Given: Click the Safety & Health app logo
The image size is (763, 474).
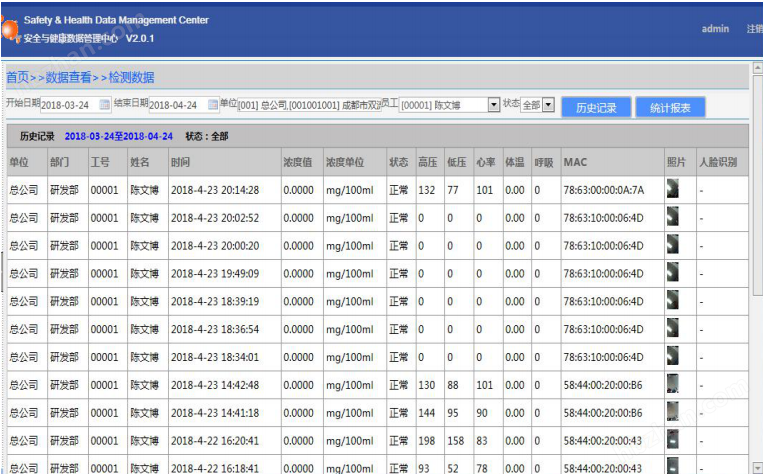Looking at the screenshot, I should 9,31.
